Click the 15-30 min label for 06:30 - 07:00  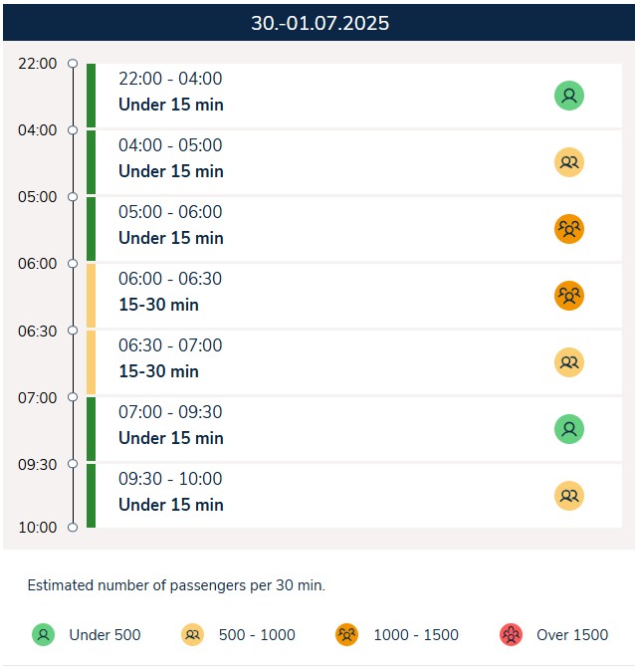158,371
